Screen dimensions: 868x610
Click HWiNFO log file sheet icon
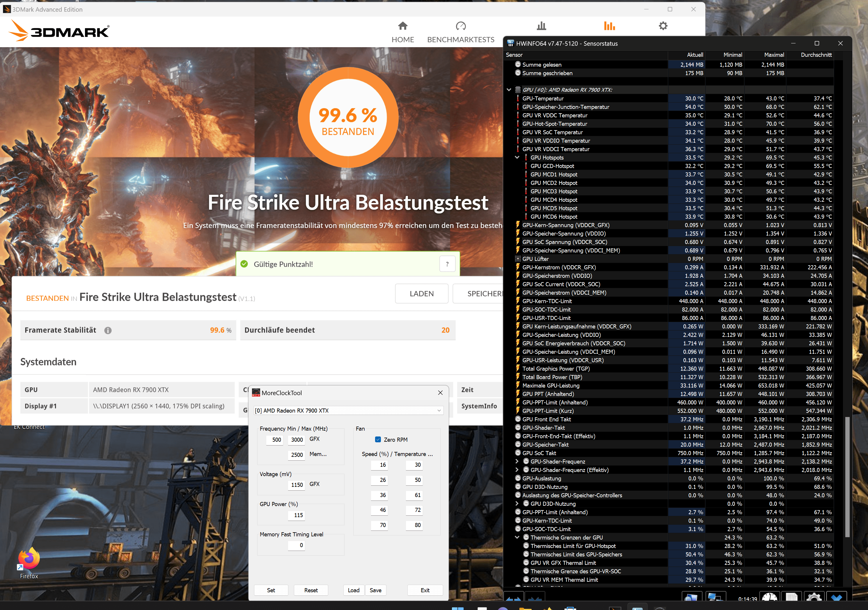pos(791,597)
